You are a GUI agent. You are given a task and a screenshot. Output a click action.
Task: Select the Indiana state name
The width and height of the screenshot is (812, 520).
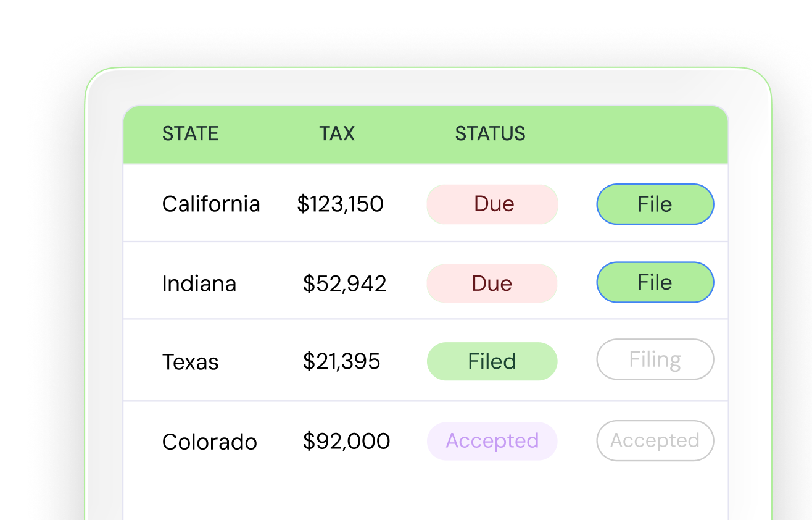tap(199, 283)
